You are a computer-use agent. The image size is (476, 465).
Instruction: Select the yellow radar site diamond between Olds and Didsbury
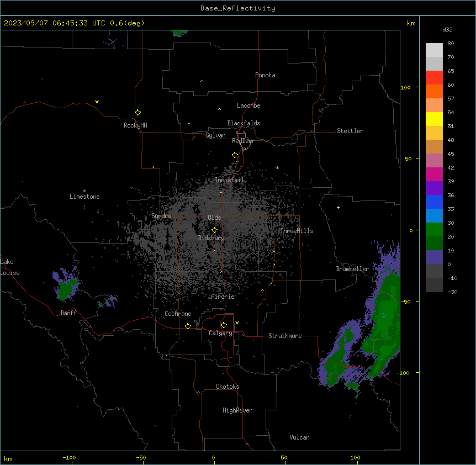pyautogui.click(x=214, y=230)
